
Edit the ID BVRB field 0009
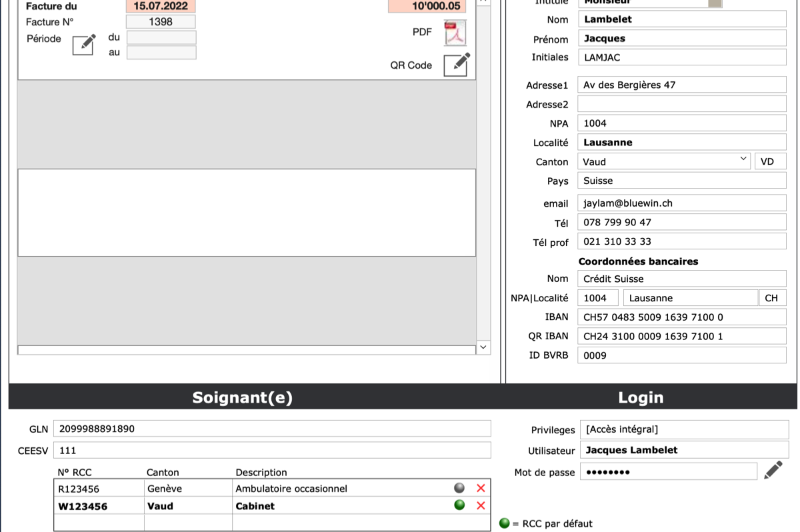tap(682, 355)
